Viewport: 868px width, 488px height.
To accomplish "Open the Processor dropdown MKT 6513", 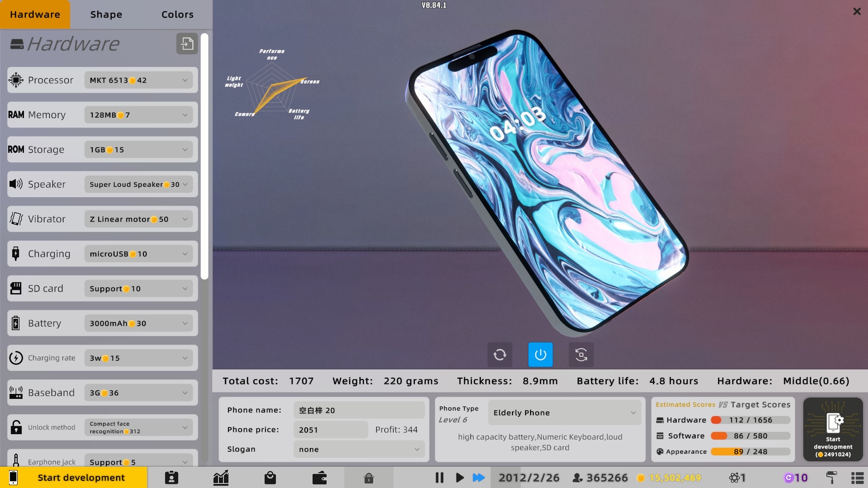I will click(138, 80).
